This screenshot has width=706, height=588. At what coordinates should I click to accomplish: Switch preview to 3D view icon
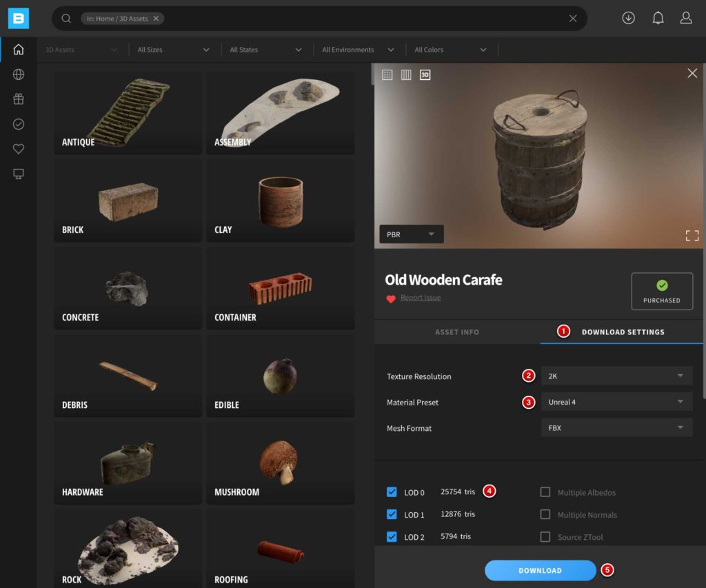pyautogui.click(x=425, y=74)
